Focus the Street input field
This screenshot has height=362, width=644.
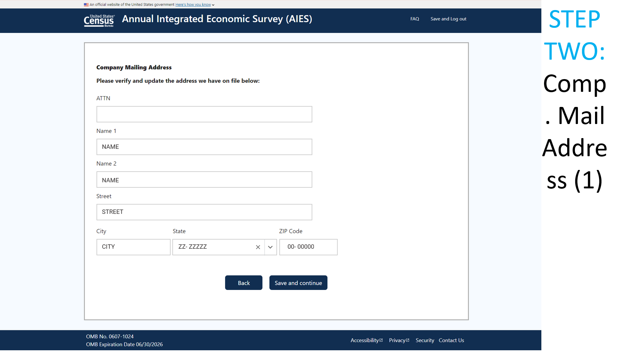[204, 212]
